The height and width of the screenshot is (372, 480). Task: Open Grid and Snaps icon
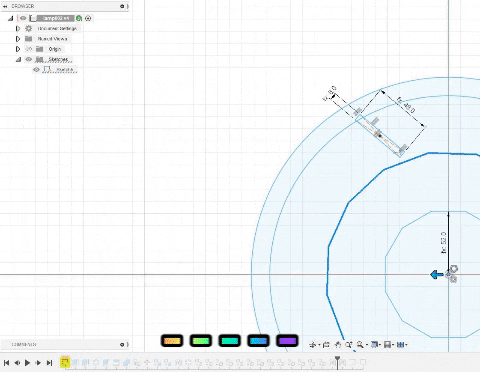tap(387, 345)
